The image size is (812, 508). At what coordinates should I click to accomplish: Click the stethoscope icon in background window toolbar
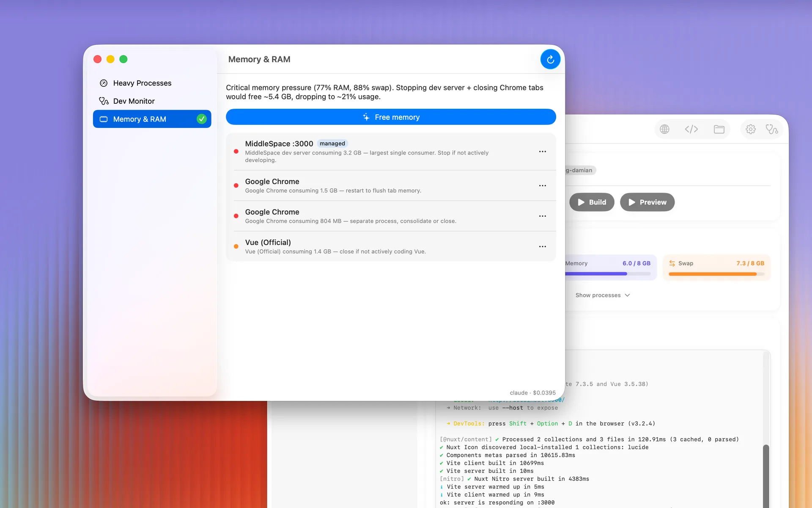[x=772, y=129]
